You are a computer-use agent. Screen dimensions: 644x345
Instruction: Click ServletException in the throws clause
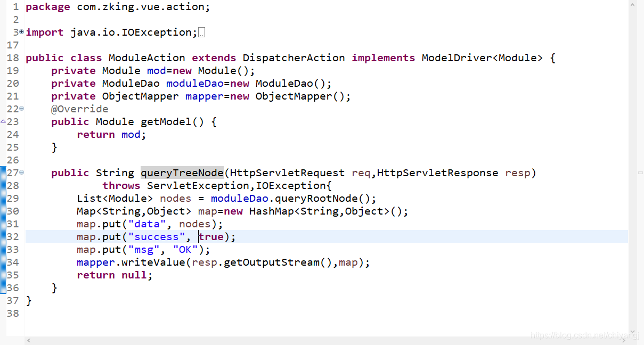(x=198, y=186)
